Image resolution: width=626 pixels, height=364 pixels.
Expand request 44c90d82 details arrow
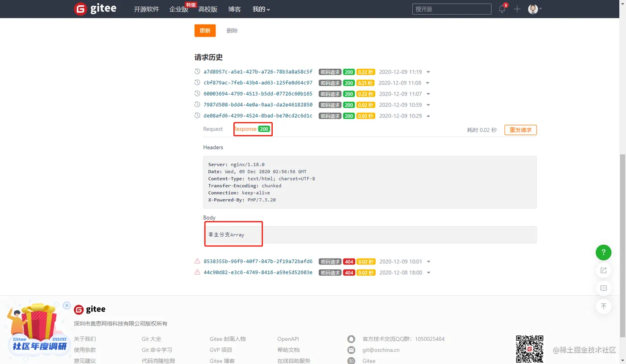pos(428,273)
